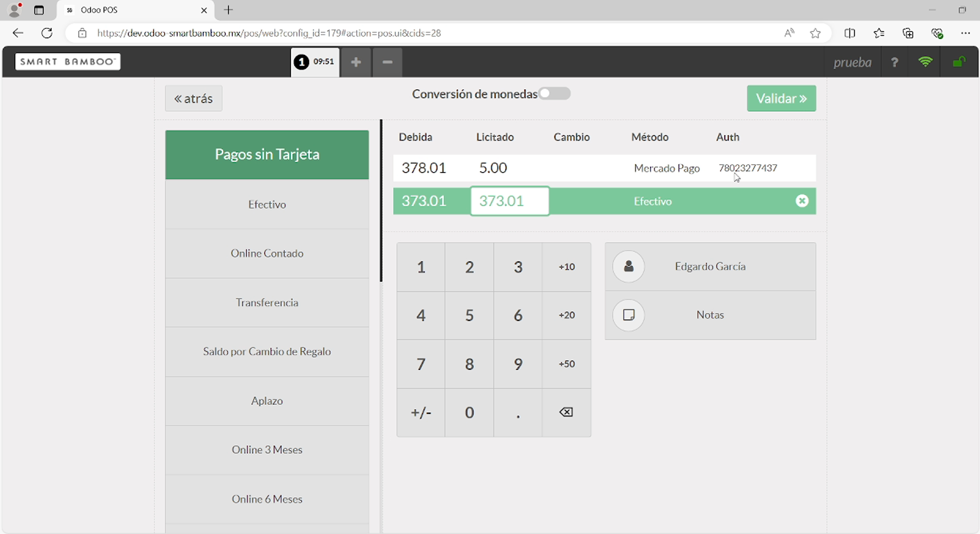980x534 pixels.
Task: Tap numpad key 5
Action: coord(470,315)
